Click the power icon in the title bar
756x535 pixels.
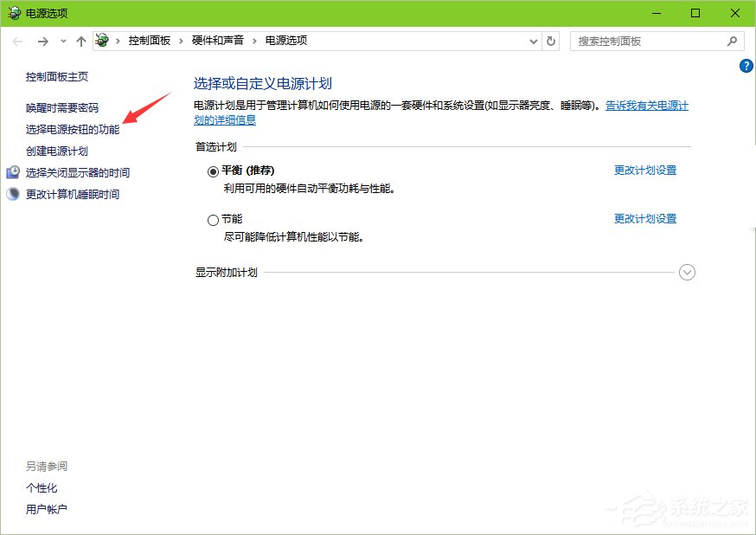click(12, 13)
